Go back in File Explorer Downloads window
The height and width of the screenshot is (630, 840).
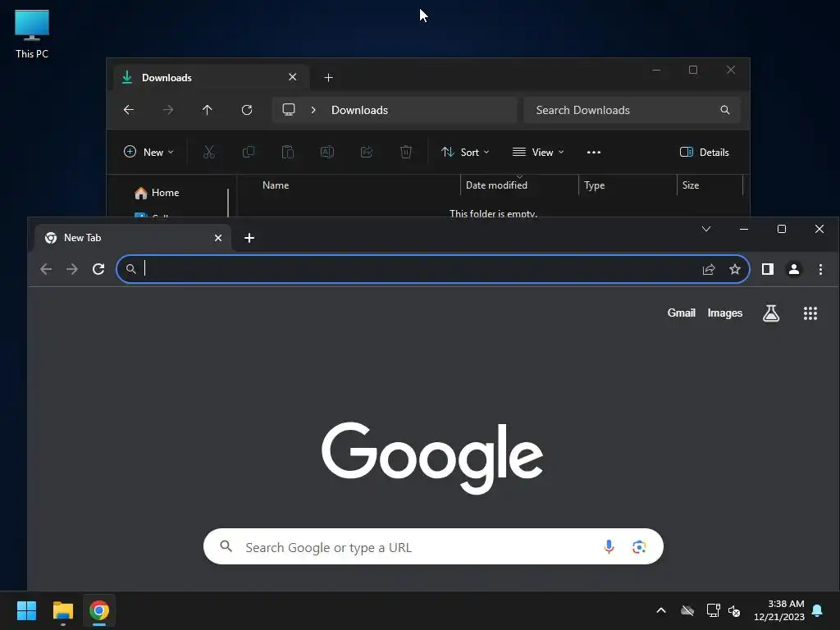[129, 110]
